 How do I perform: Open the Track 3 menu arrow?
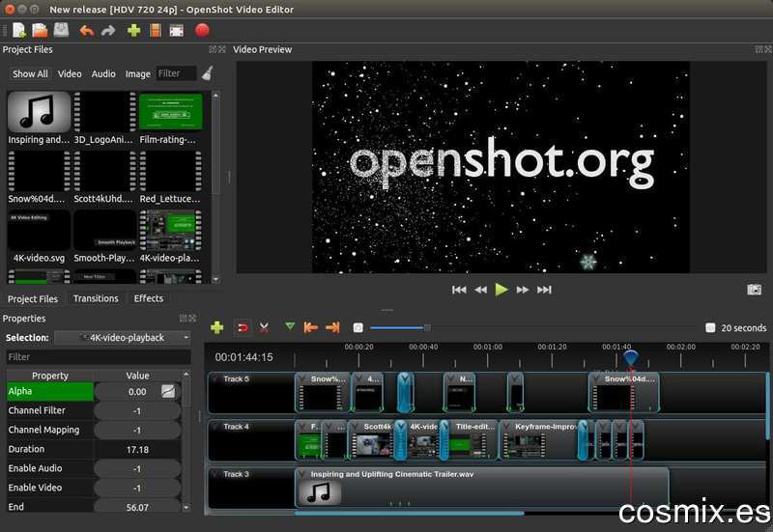click(215, 474)
